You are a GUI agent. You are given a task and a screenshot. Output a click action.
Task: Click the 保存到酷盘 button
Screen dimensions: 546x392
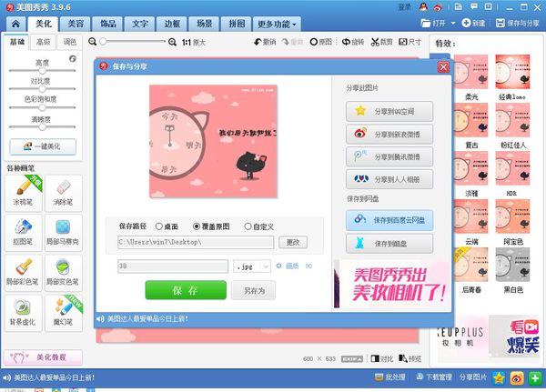pyautogui.click(x=389, y=244)
